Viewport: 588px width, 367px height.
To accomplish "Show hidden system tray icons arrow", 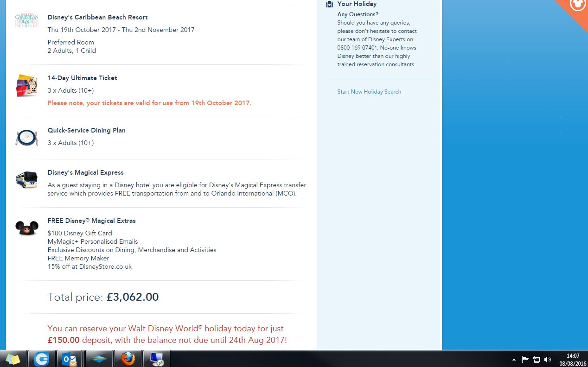I will pos(514,360).
